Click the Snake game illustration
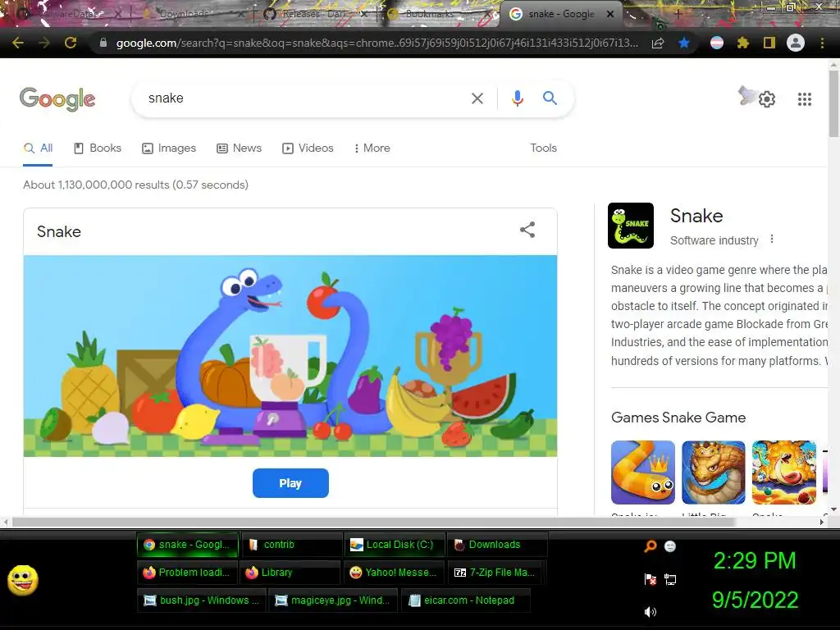 point(290,356)
